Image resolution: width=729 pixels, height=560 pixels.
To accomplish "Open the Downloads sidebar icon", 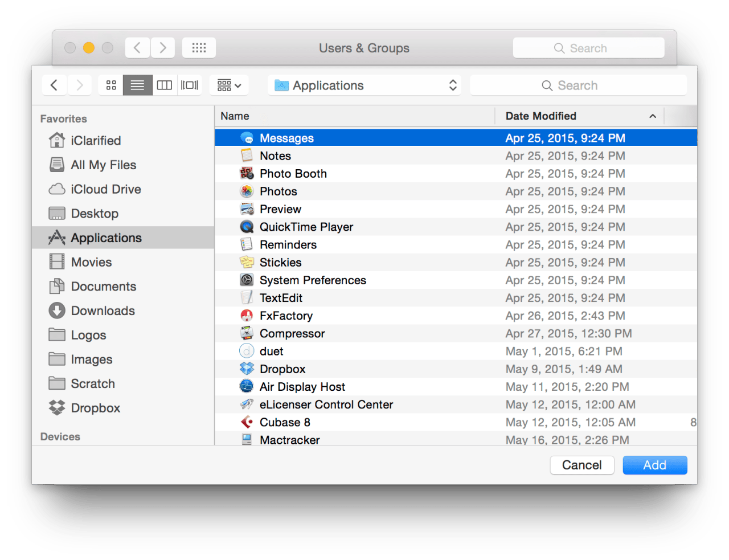I will click(57, 310).
